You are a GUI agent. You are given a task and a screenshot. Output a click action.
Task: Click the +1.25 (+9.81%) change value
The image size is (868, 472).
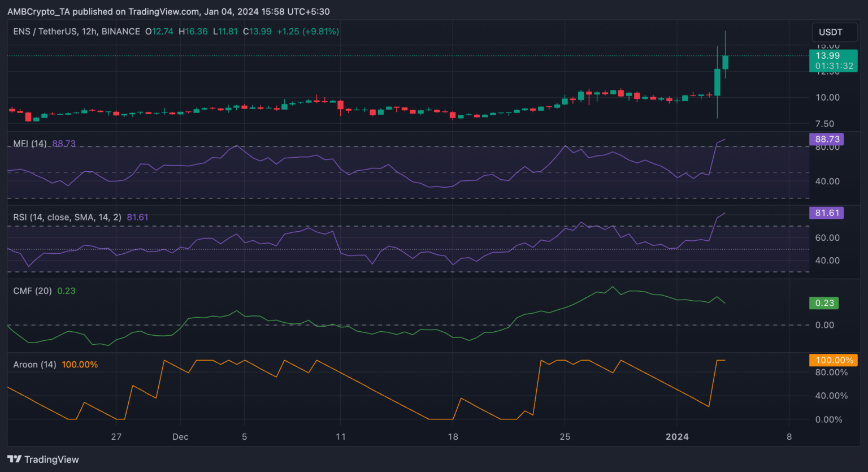pos(307,32)
